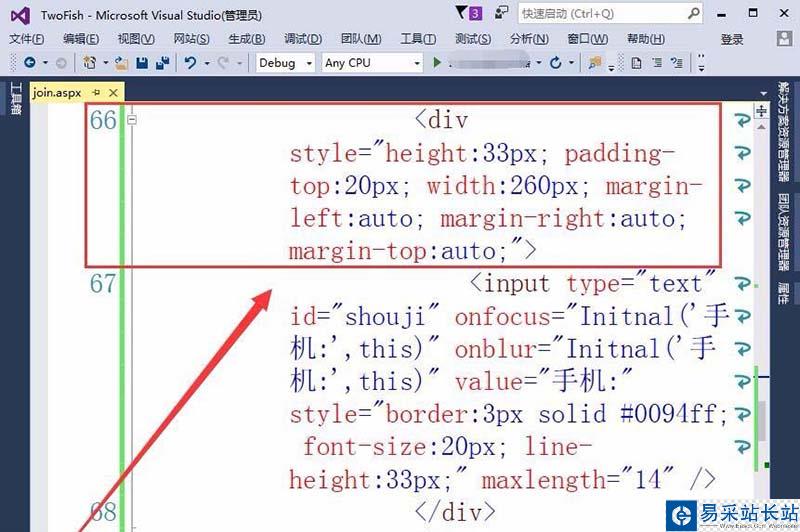Click the Open File folder icon
Viewport: 800px width, 532px height.
click(121, 63)
